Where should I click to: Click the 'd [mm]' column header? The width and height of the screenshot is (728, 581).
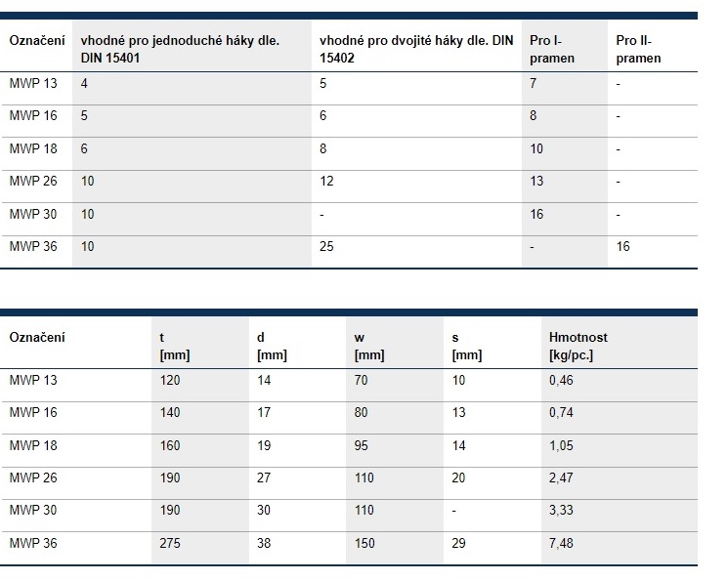click(x=272, y=347)
